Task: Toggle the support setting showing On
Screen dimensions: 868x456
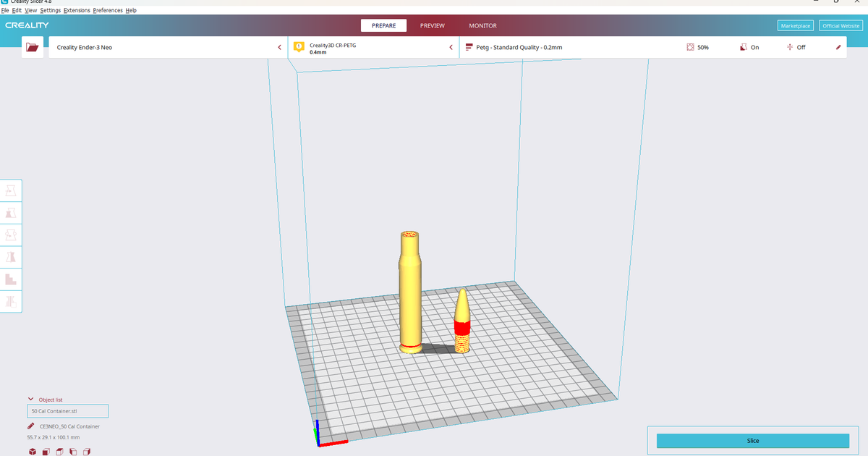Action: coord(749,47)
